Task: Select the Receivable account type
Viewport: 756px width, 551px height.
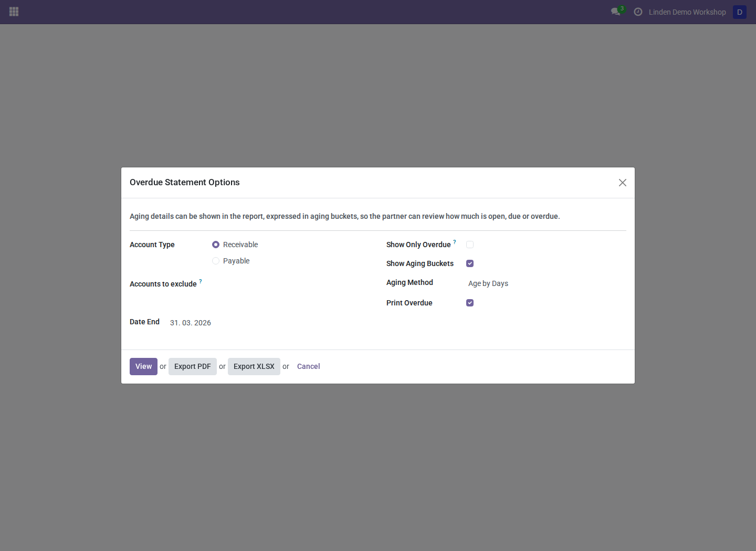Action: (x=216, y=245)
